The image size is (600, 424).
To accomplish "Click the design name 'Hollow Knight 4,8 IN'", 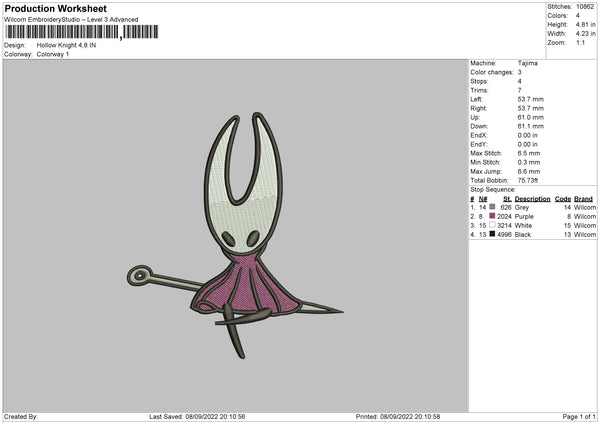I will point(66,45).
